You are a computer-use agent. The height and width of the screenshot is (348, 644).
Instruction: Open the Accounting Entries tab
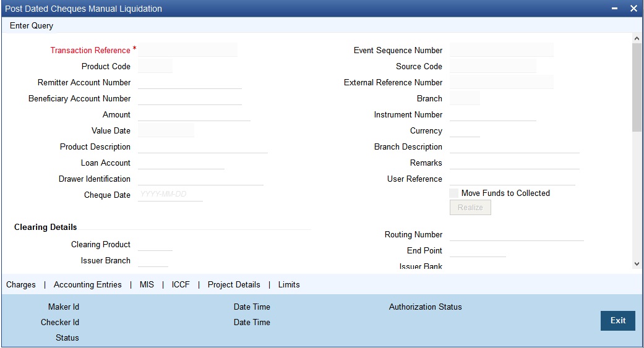[x=87, y=285]
